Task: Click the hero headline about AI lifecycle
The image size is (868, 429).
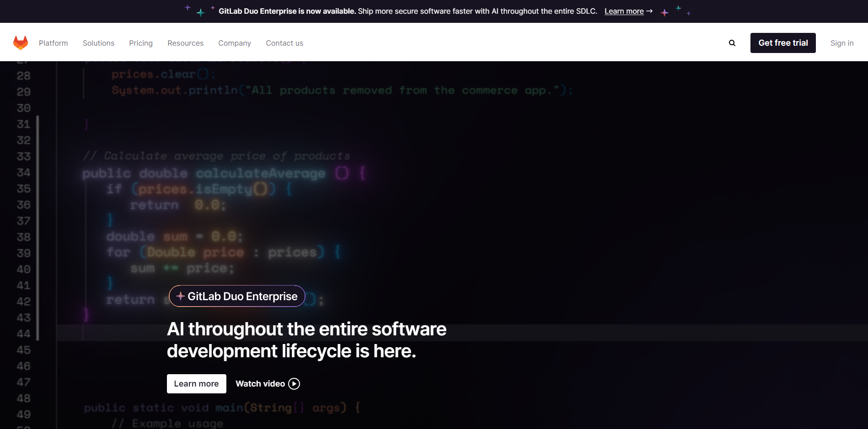Action: [306, 340]
